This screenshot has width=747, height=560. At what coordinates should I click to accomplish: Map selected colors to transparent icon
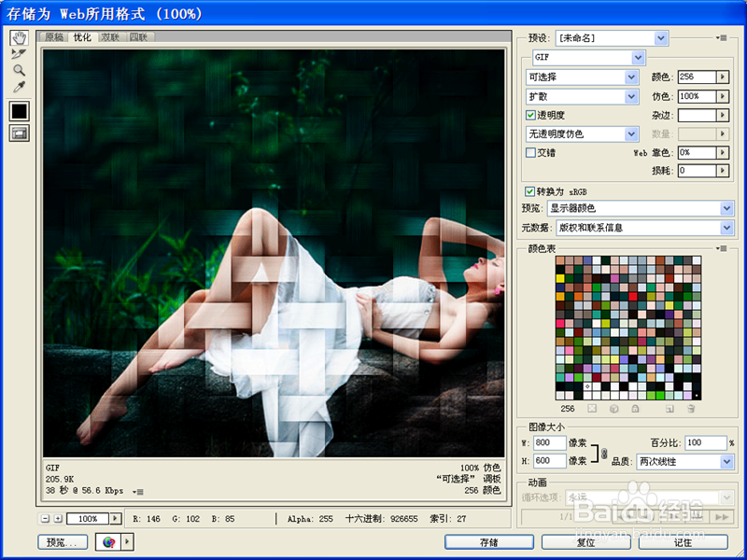pyautogui.click(x=592, y=409)
